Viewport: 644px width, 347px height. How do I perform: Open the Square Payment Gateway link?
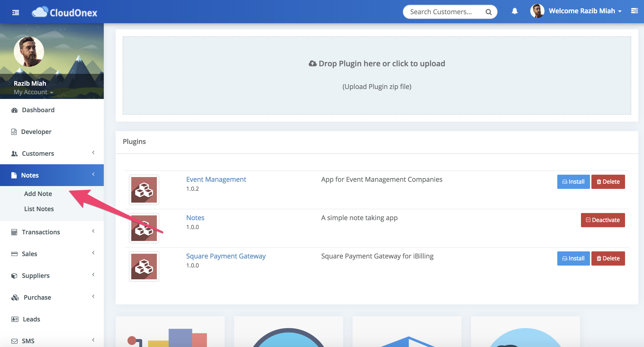point(226,256)
